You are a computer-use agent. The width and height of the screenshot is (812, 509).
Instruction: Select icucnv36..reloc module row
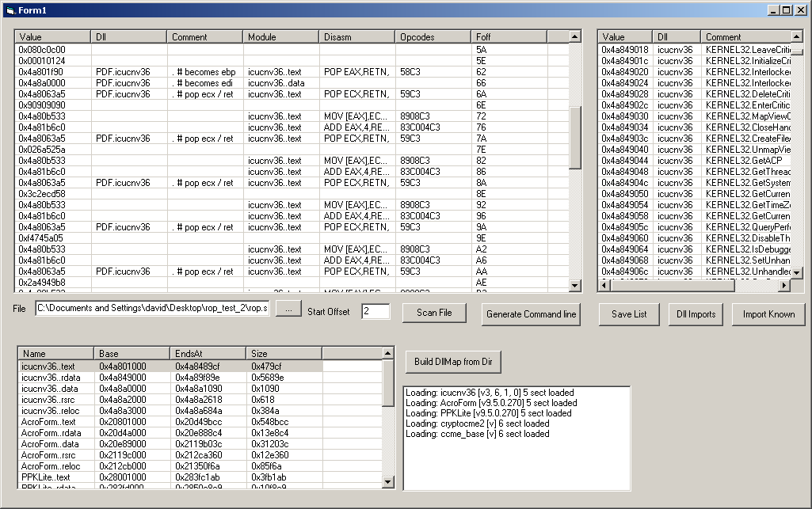(200, 411)
